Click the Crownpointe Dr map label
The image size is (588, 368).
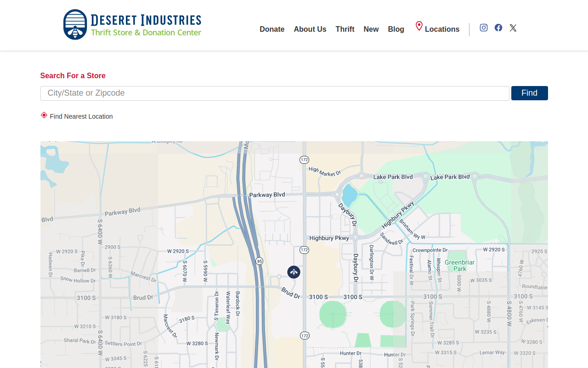tap(430, 250)
